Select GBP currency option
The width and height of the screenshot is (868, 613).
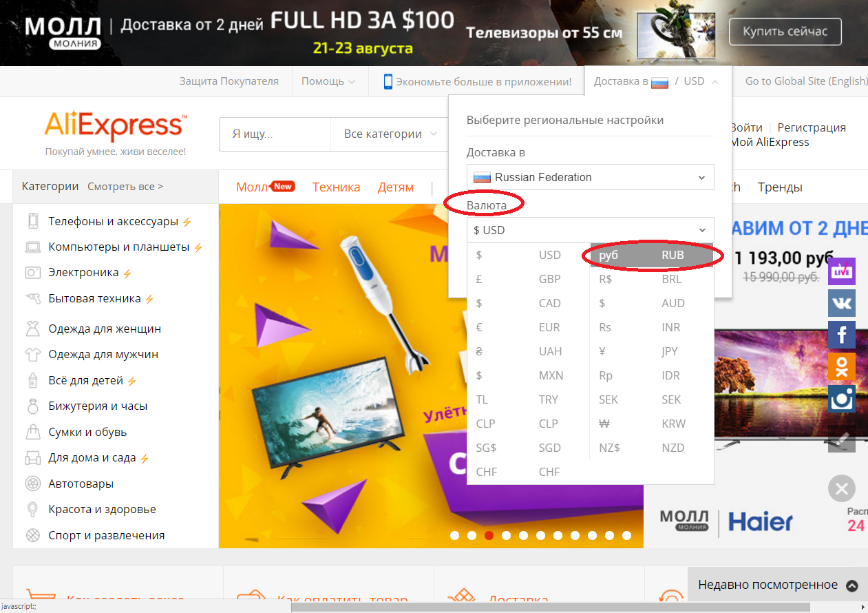[528, 279]
